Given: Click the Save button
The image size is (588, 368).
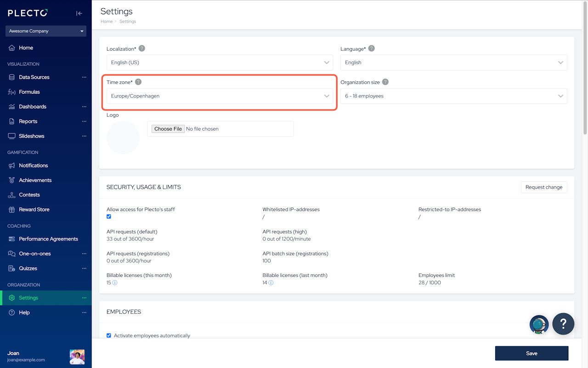Looking at the screenshot, I should [x=531, y=353].
